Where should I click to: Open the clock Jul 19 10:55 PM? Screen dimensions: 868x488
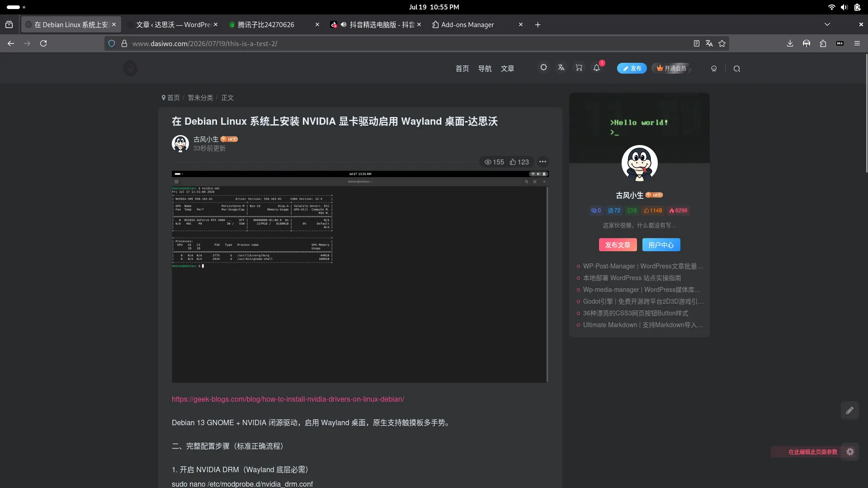tap(434, 7)
